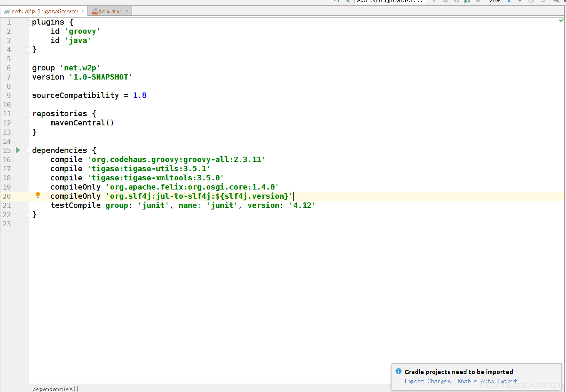Click the version keyword on line 7
The height and width of the screenshot is (392, 566).
pyautogui.click(x=48, y=77)
